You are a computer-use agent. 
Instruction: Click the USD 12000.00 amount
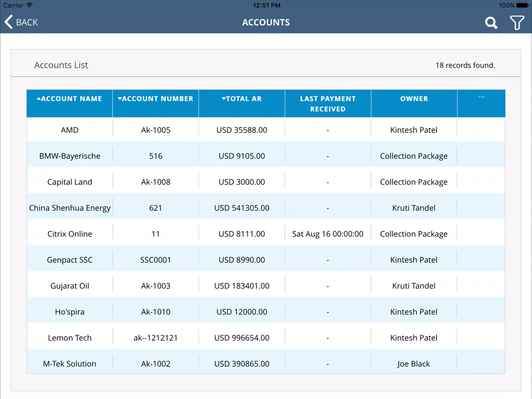pos(242,312)
